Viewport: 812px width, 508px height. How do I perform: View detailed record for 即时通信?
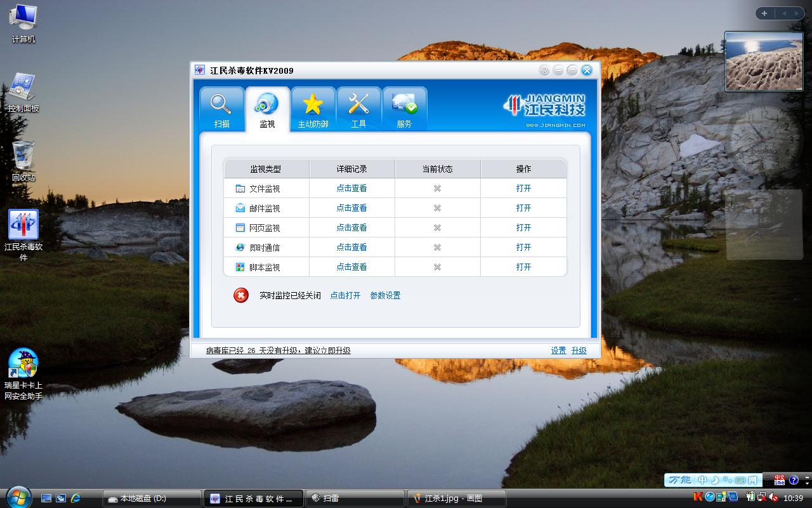coord(351,247)
